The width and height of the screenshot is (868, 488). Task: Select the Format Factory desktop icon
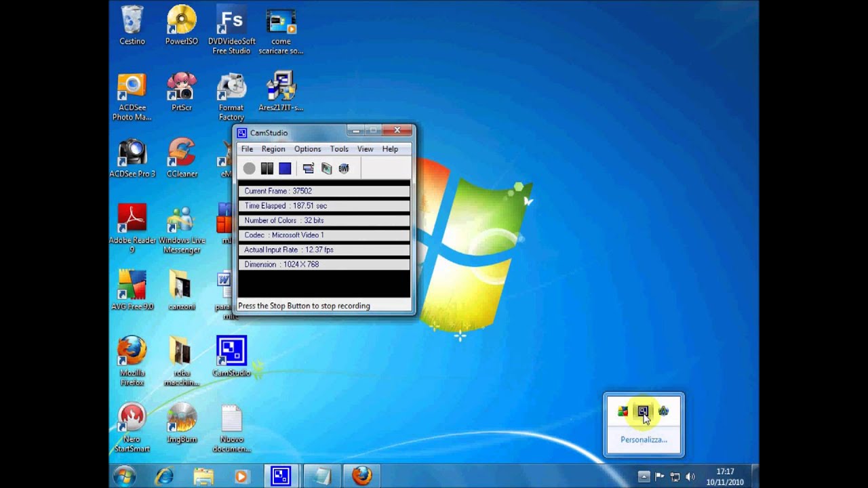pyautogui.click(x=231, y=97)
